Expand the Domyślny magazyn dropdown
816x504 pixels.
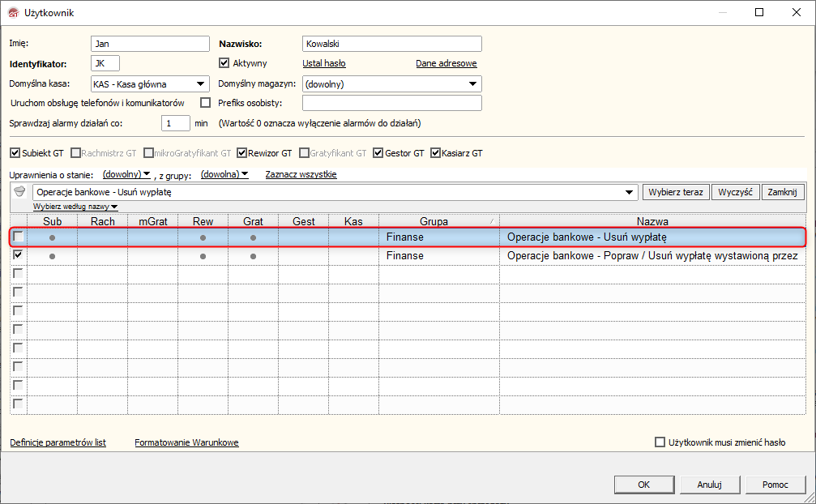click(472, 84)
